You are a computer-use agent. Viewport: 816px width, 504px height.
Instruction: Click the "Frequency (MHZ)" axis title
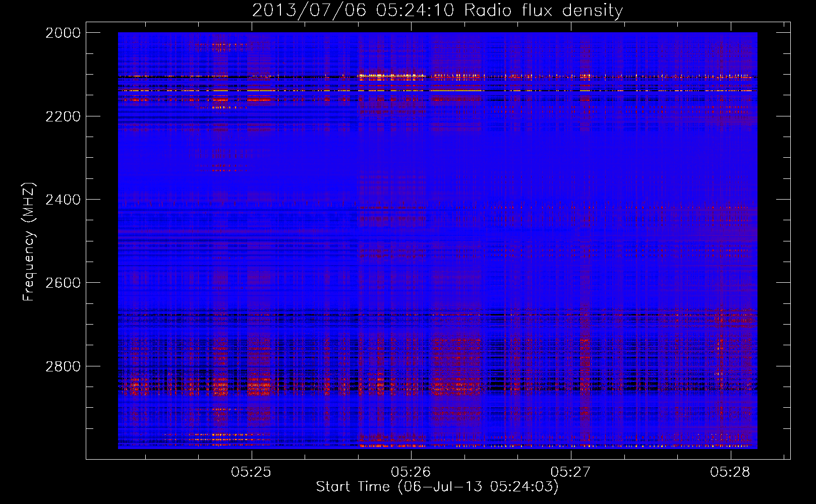[x=29, y=242]
